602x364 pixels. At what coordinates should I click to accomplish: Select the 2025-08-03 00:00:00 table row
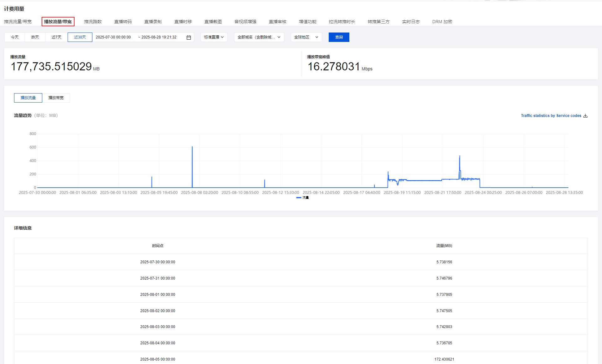301,327
